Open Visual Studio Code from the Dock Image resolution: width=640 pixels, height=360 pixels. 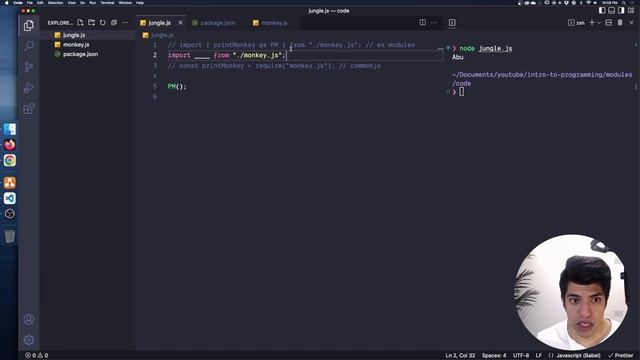(10, 198)
